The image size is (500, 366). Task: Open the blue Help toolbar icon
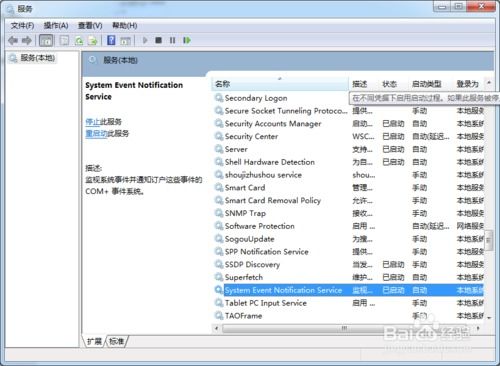click(x=111, y=41)
